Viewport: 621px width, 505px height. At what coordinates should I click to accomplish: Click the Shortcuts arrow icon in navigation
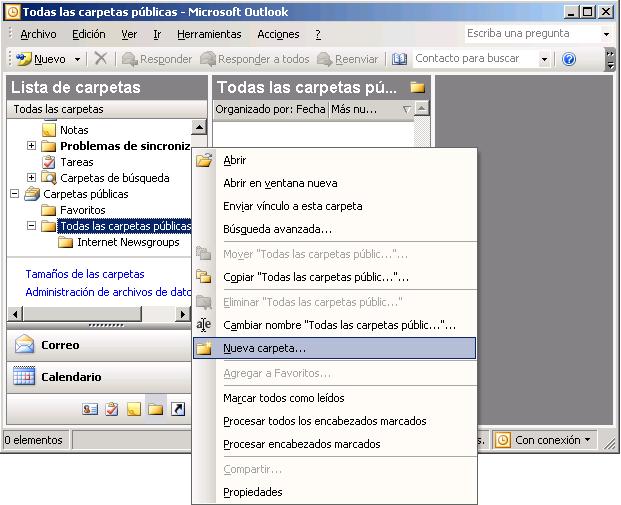[x=178, y=409]
